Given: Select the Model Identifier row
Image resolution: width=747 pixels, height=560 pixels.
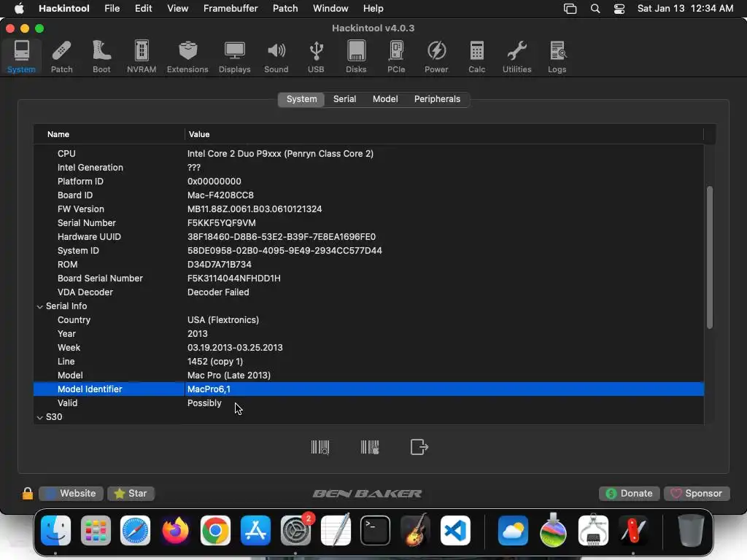Looking at the screenshot, I should (368, 389).
